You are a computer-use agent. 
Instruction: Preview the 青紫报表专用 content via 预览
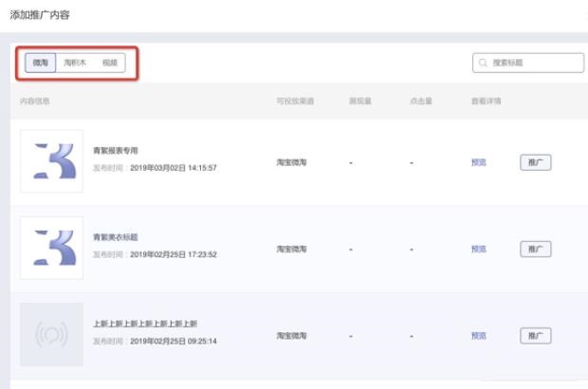click(x=478, y=162)
